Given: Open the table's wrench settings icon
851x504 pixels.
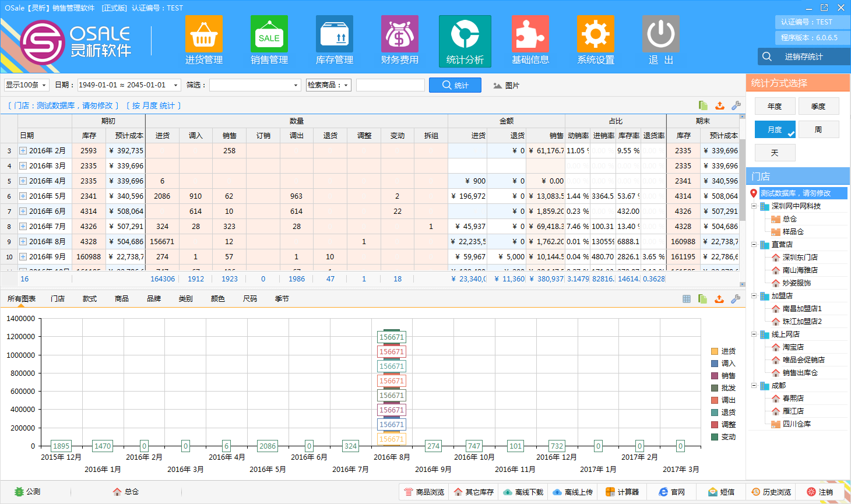Looking at the screenshot, I should (736, 105).
